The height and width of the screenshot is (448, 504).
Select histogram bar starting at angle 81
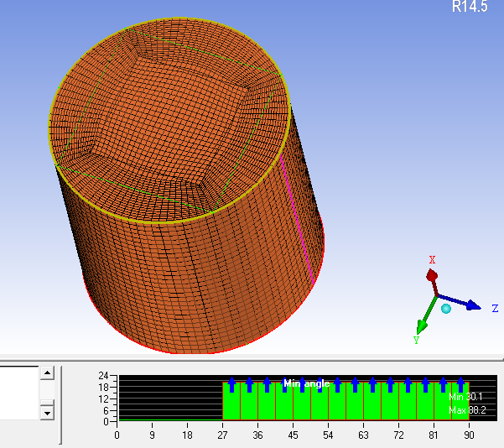pos(443,401)
